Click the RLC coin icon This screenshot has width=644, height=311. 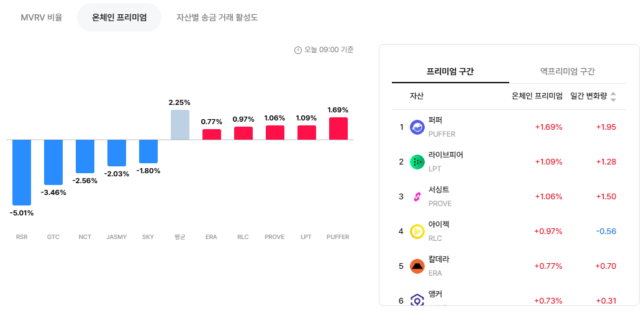click(x=417, y=232)
